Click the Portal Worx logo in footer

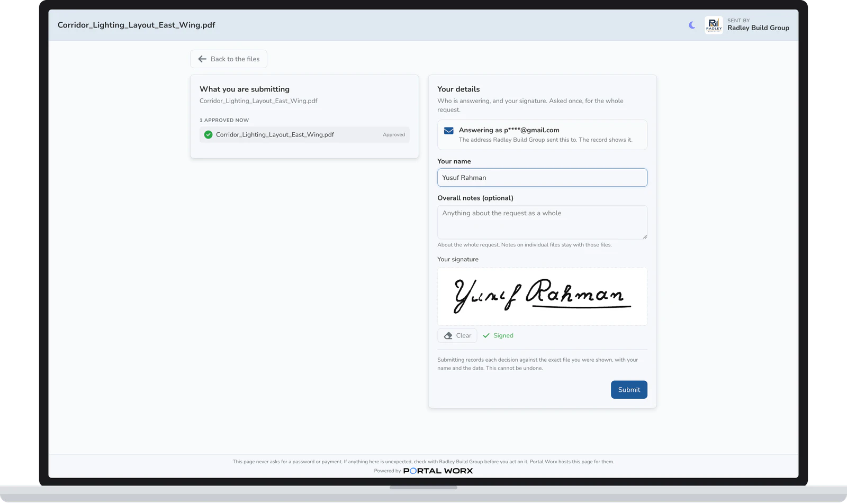pos(438,471)
